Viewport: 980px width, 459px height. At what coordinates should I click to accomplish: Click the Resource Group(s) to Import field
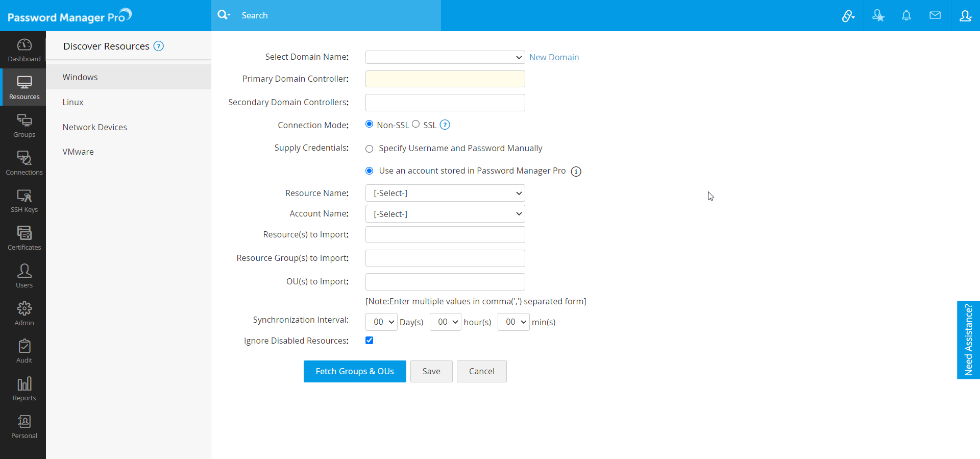pos(445,258)
